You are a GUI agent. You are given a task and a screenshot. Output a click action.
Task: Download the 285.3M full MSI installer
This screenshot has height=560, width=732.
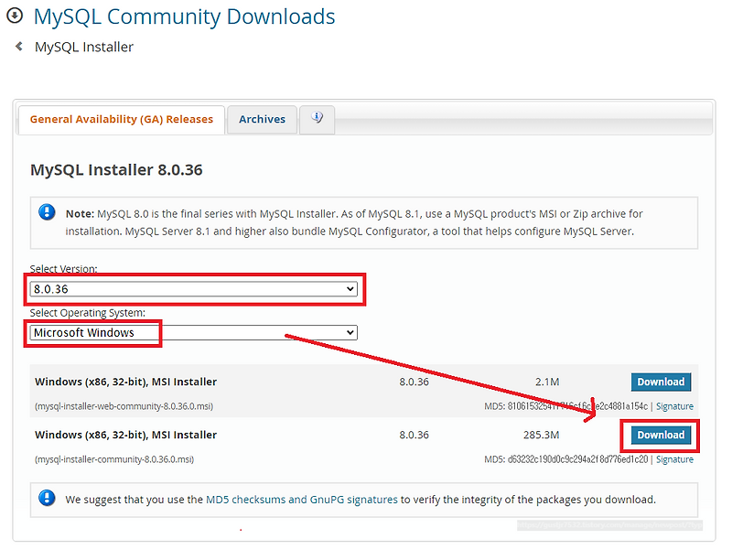[660, 435]
